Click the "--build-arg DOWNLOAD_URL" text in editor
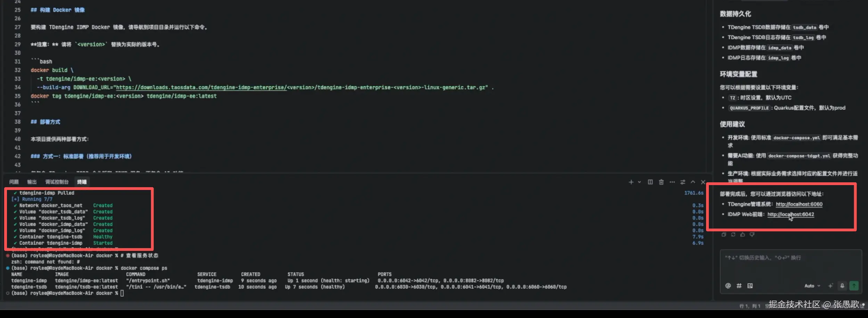This screenshot has height=318, width=868. click(75, 87)
